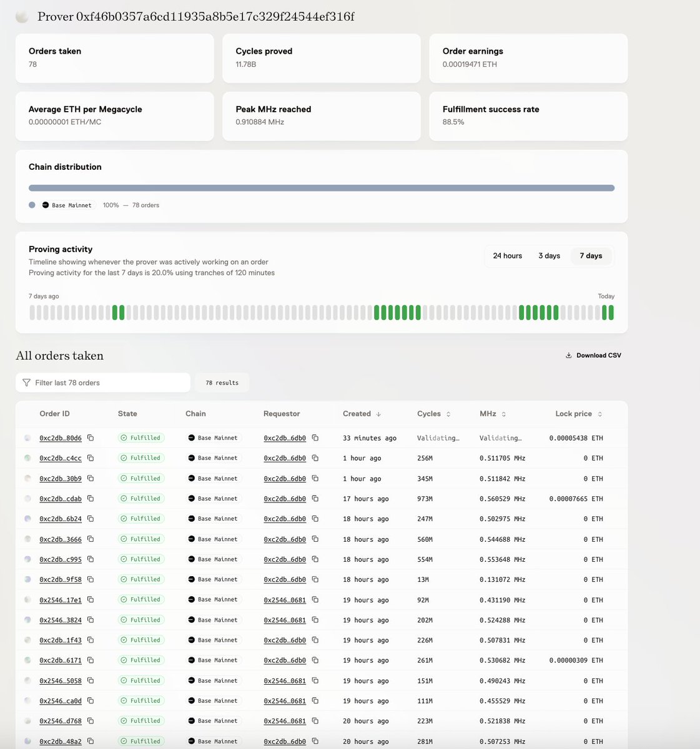Click the Fulfillment success rate 88.5% value

pos(453,122)
